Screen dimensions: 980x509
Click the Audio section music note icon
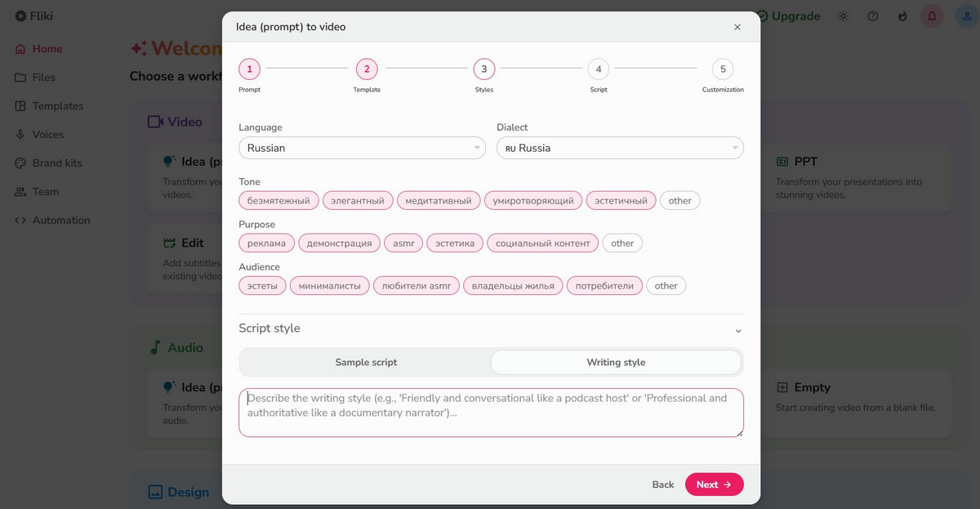155,347
